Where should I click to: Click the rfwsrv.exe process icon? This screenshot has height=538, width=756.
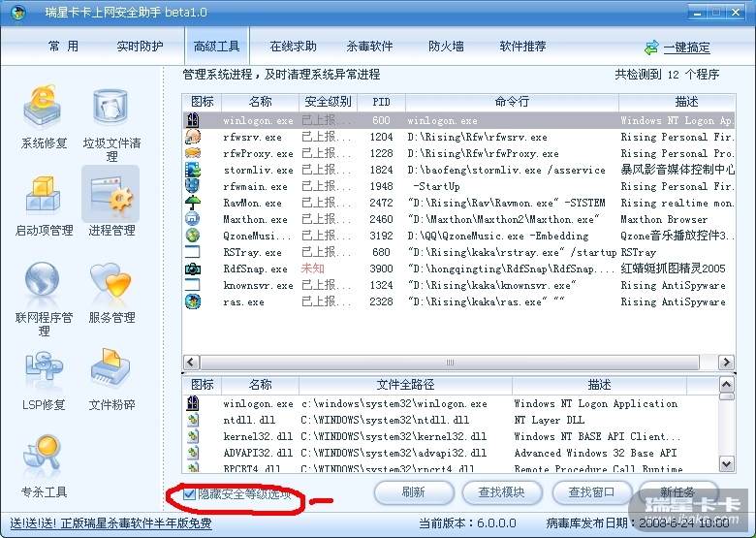[x=193, y=137]
